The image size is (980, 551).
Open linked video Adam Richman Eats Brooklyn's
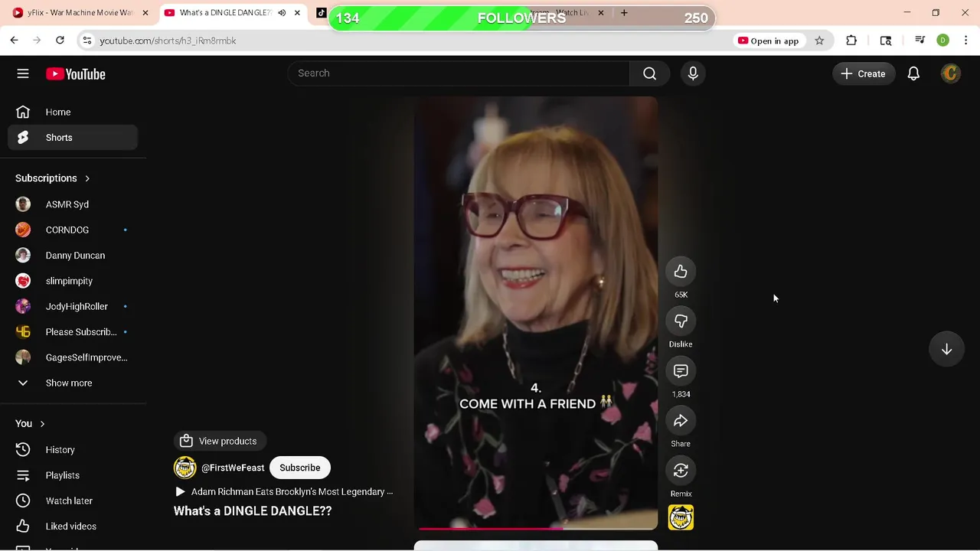tap(284, 492)
